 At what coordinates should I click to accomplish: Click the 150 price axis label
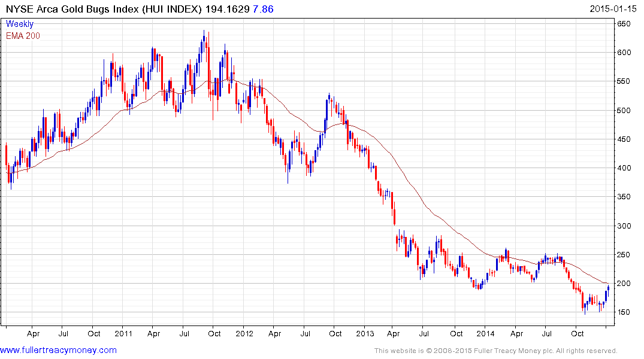pyautogui.click(x=624, y=312)
